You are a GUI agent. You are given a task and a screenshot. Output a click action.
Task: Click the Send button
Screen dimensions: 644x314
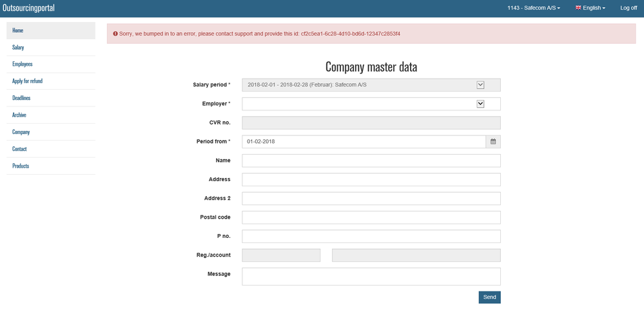489,297
